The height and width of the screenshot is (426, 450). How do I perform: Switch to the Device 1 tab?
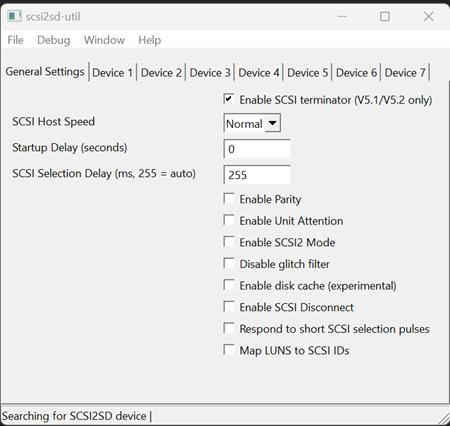point(113,73)
